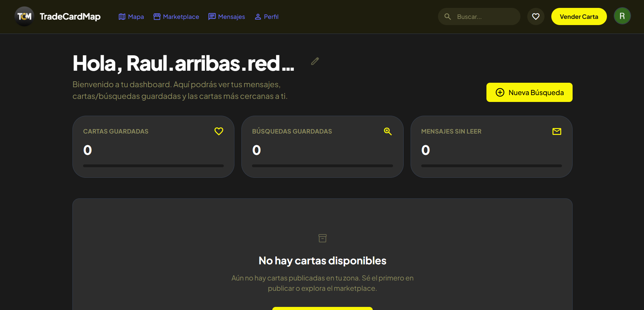
Task: Click the search magnifier icon
Action: (x=448, y=16)
